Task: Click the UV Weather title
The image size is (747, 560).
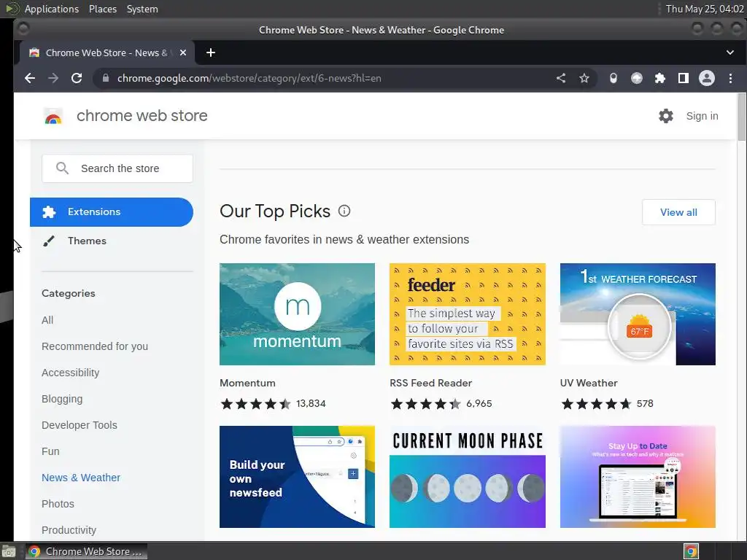Action: [x=589, y=383]
